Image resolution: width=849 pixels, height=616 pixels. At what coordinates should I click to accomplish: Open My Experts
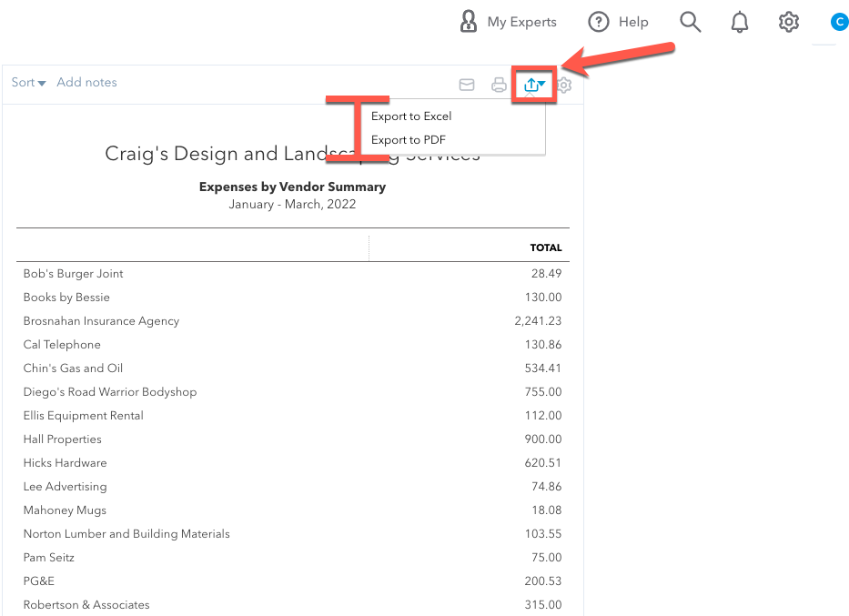point(508,22)
